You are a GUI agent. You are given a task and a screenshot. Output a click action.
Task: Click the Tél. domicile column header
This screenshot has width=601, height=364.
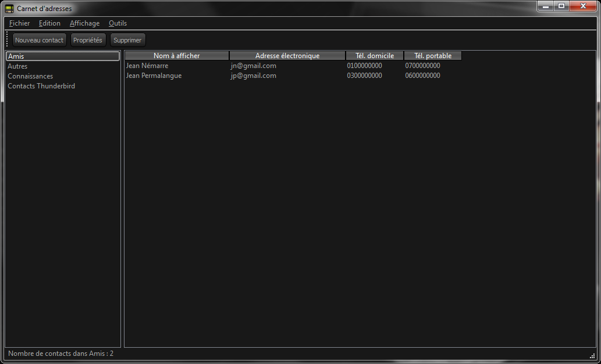coord(375,56)
